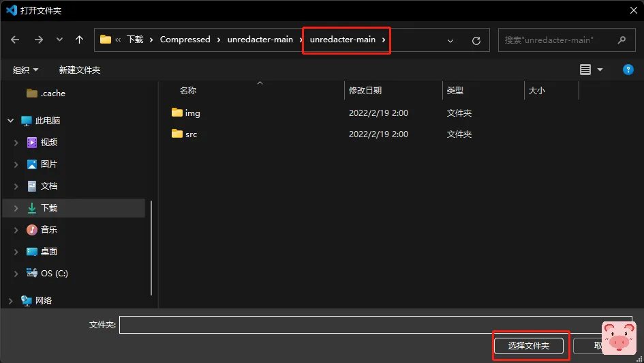Expand the 网络 tree node
Screen dimensions: 644x363
(11, 301)
